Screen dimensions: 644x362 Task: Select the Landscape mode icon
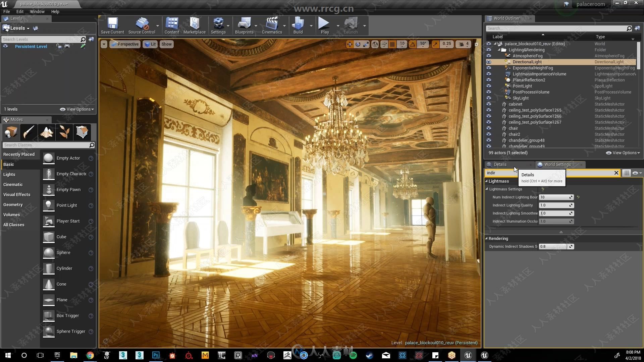(x=46, y=132)
